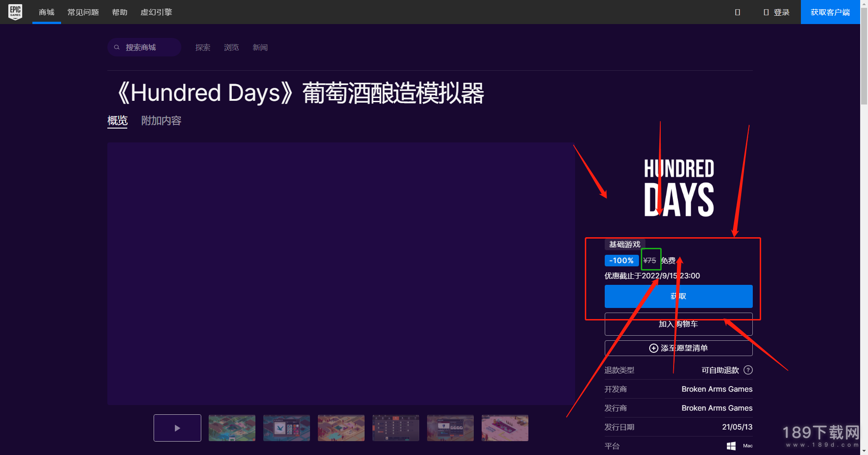This screenshot has height=455, width=868.
Task: Click the 可自助退款 refund text
Action: point(720,370)
